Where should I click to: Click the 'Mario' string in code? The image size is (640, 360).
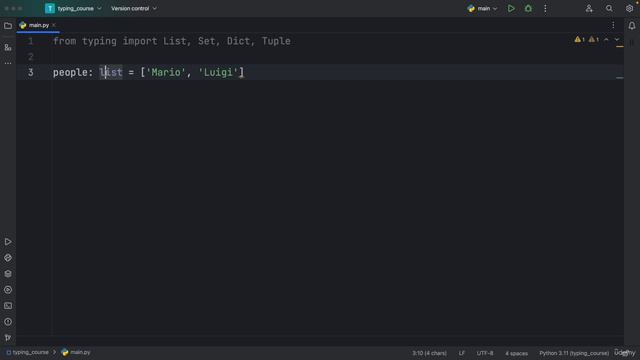[166, 73]
